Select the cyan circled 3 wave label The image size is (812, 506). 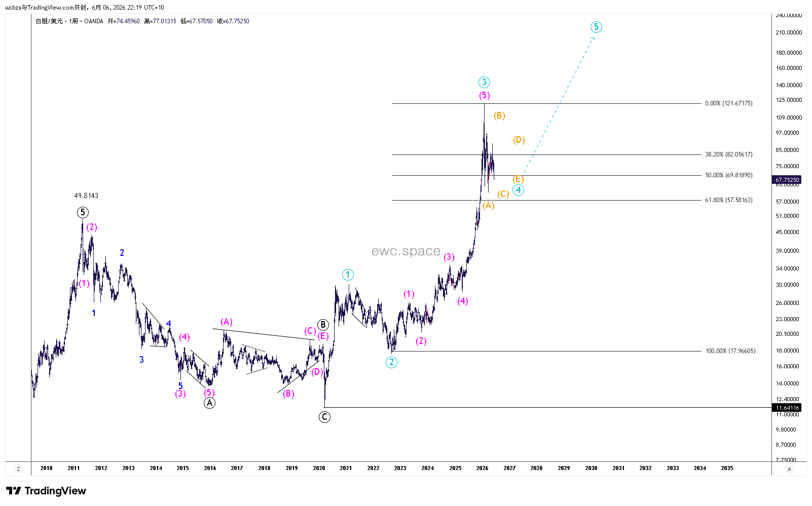click(484, 82)
